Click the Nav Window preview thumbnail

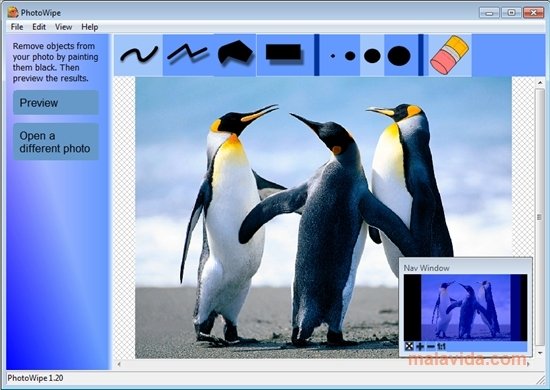pyautogui.click(x=465, y=307)
